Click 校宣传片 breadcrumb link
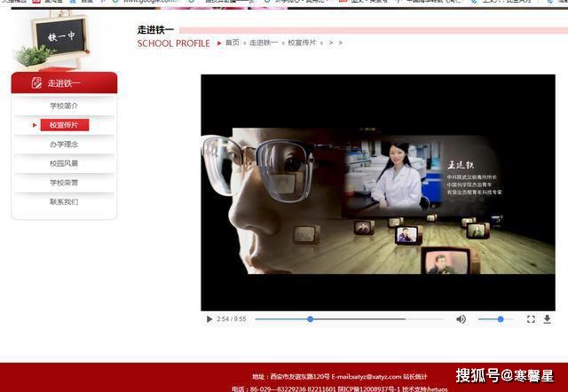 coord(302,43)
